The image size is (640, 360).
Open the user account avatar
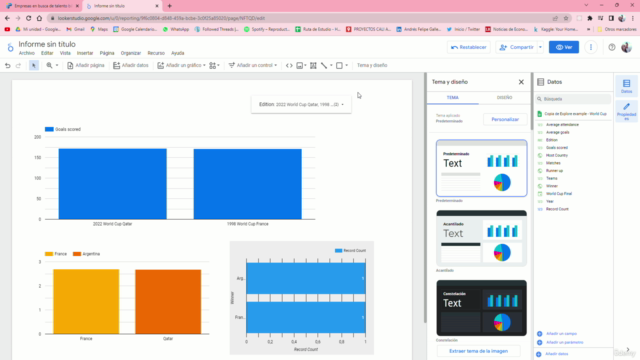[x=626, y=47]
